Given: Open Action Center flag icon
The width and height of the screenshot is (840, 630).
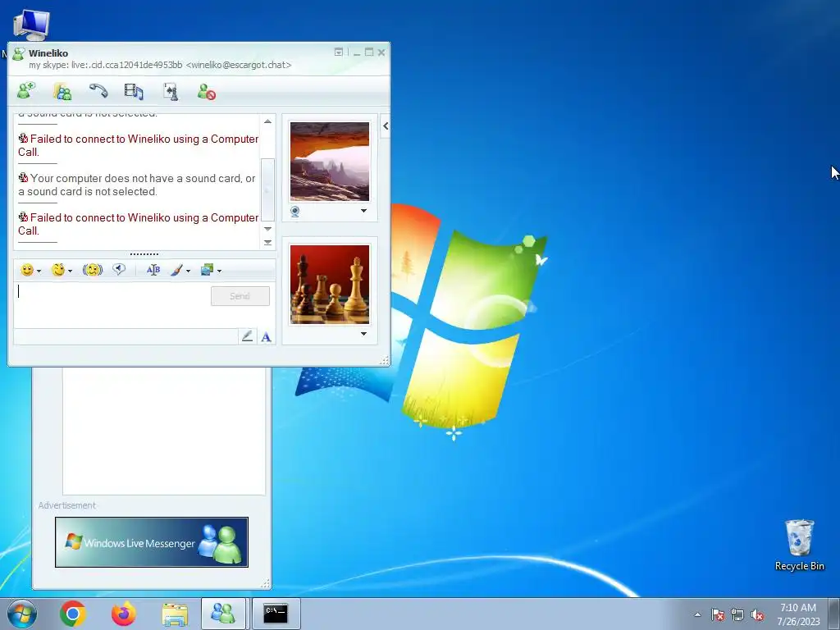Looking at the screenshot, I should click(718, 614).
